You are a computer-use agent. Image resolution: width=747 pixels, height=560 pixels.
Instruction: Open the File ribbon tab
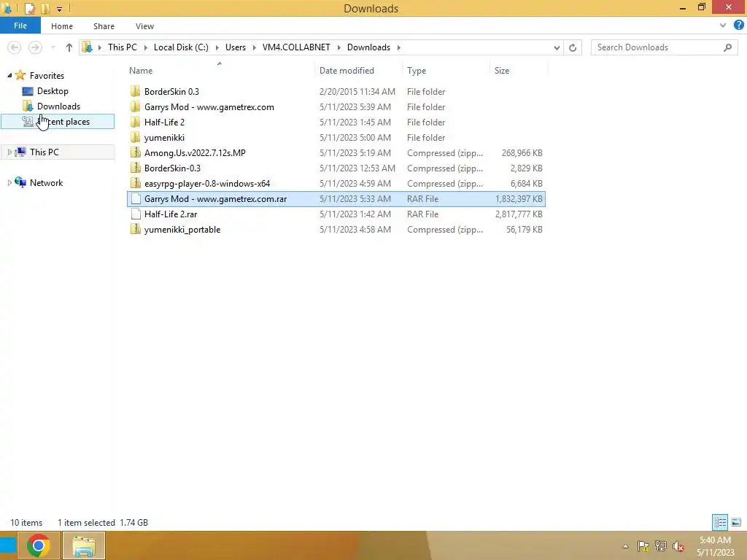tap(20, 26)
